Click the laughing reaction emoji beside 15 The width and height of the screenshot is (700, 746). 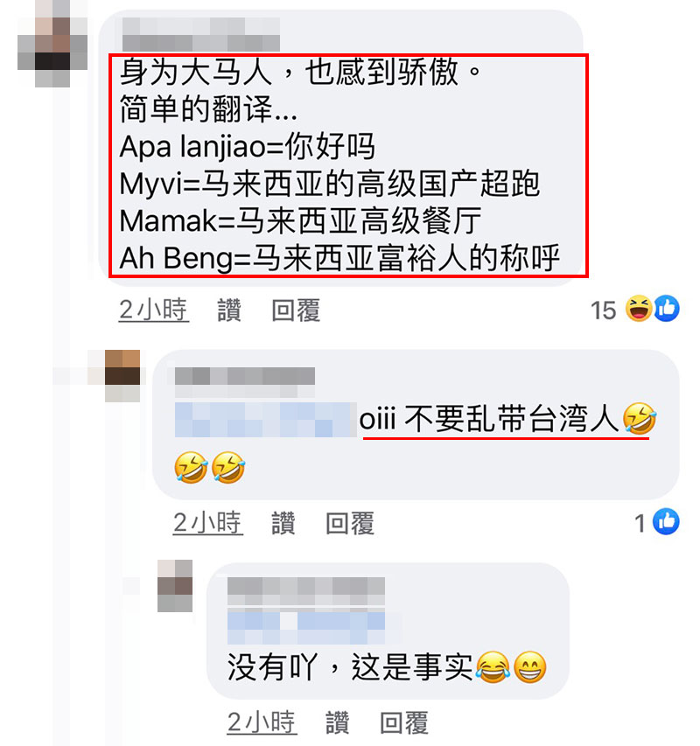[639, 309]
